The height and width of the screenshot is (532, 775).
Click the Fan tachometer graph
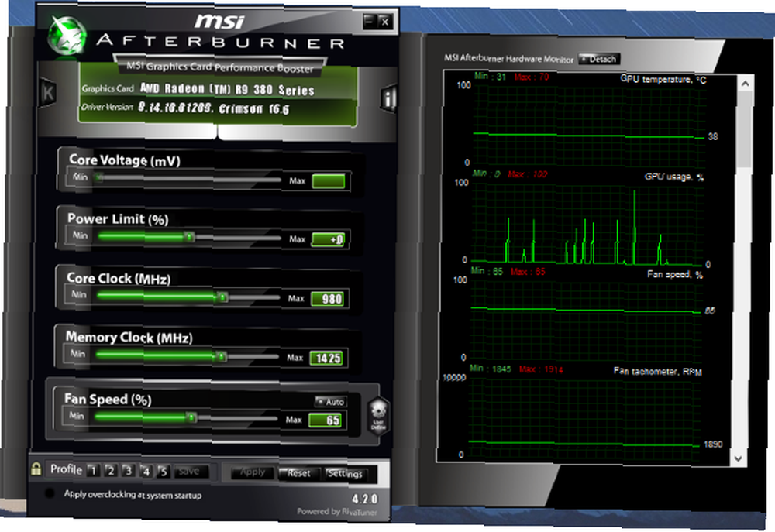[584, 417]
